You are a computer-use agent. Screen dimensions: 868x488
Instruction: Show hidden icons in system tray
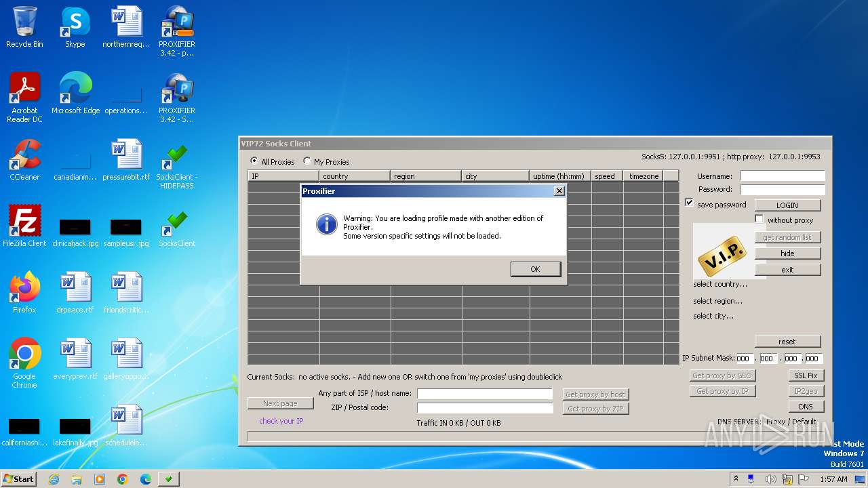[736, 479]
